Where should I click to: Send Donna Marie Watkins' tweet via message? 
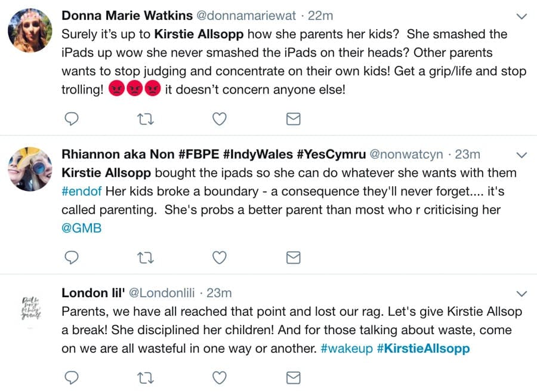pyautogui.click(x=293, y=119)
